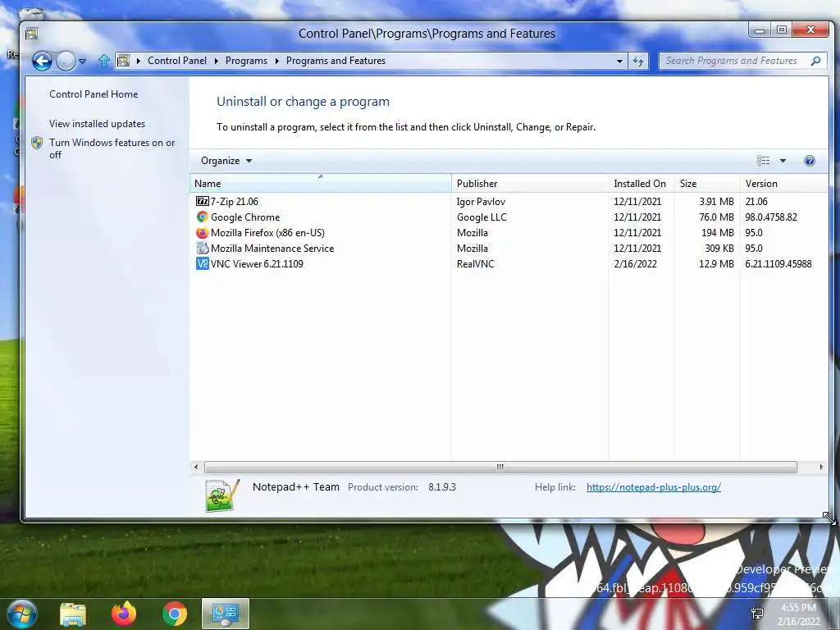Viewport: 840px width, 630px height.
Task: Open Control Panel breadcrumb
Action: (177, 61)
